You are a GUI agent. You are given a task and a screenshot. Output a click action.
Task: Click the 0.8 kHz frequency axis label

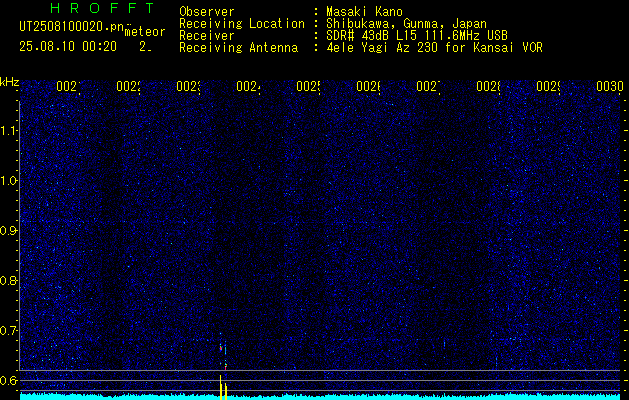coord(9,280)
